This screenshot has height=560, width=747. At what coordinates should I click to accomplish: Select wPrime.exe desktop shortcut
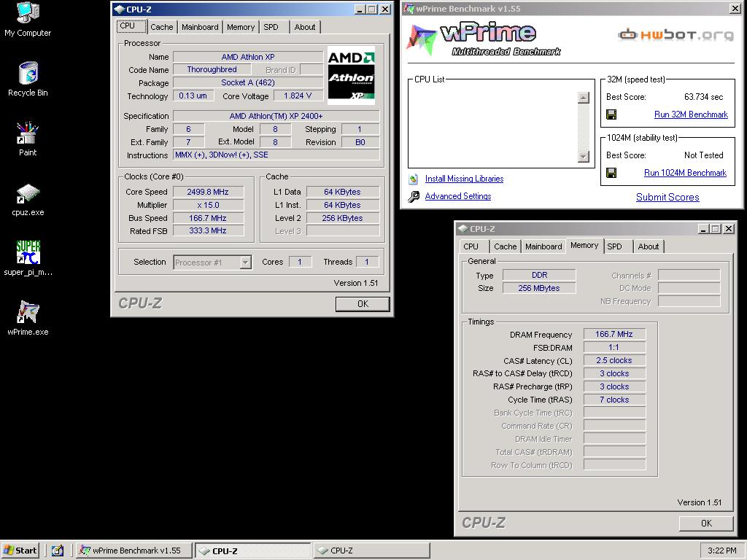(x=28, y=318)
